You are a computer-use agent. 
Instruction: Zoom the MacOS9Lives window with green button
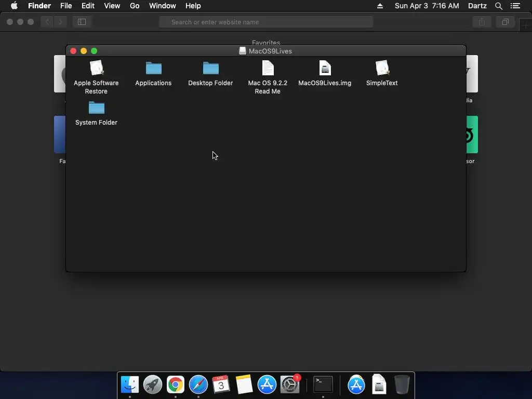pyautogui.click(x=94, y=51)
